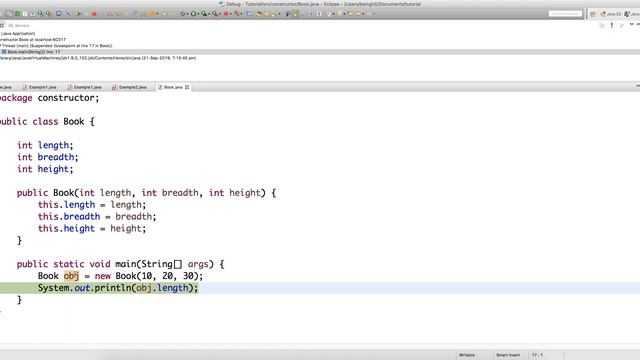The height and width of the screenshot is (360, 640).
Task: Select the suspended Thread [main] row
Action: click(x=56, y=46)
